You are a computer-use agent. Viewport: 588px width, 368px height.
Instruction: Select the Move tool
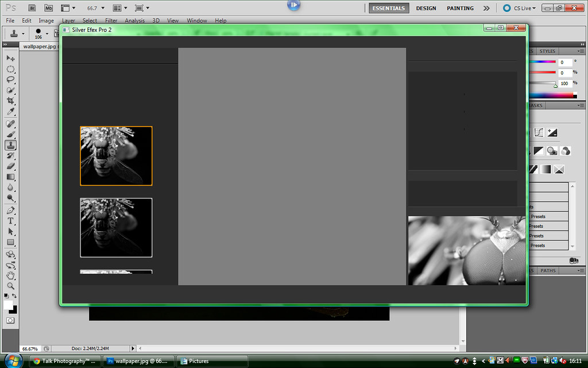point(10,58)
